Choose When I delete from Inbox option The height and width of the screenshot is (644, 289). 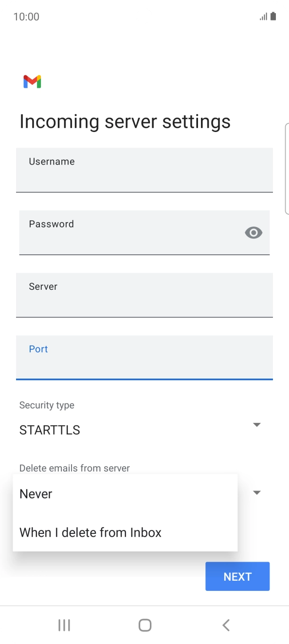[x=90, y=532]
